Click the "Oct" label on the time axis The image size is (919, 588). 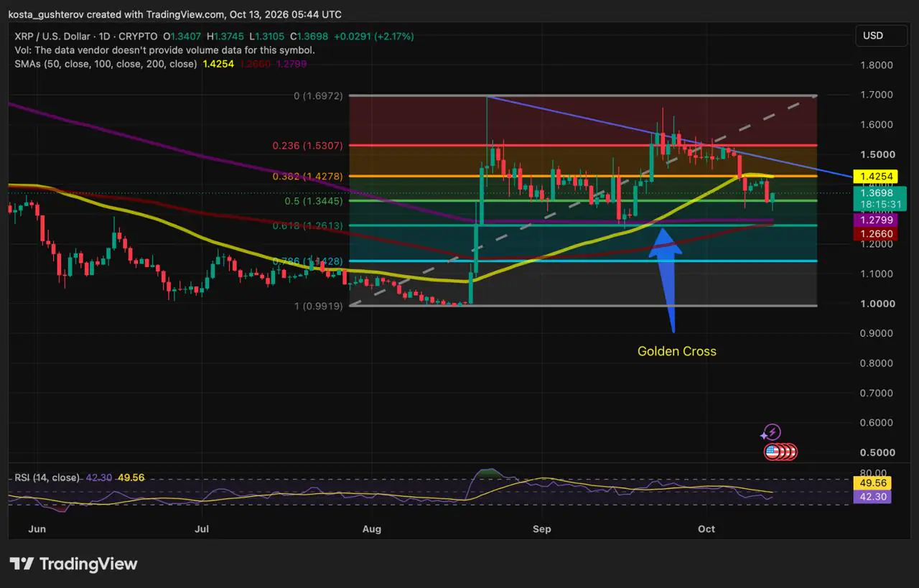[x=706, y=529]
